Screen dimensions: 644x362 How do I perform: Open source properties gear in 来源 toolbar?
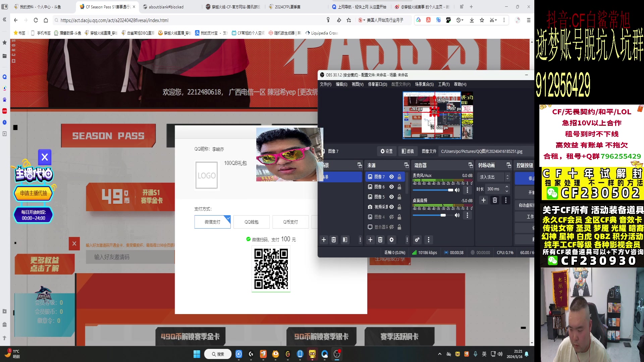391,240
